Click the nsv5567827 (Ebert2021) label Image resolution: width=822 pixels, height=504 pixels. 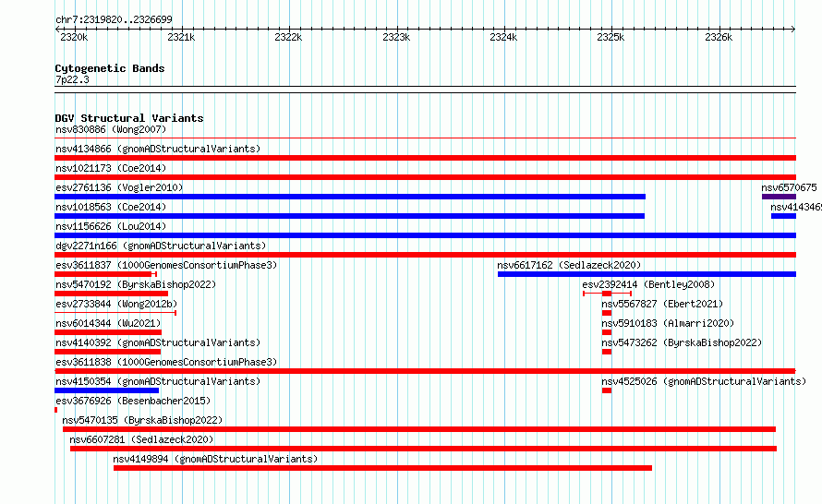[x=662, y=304]
